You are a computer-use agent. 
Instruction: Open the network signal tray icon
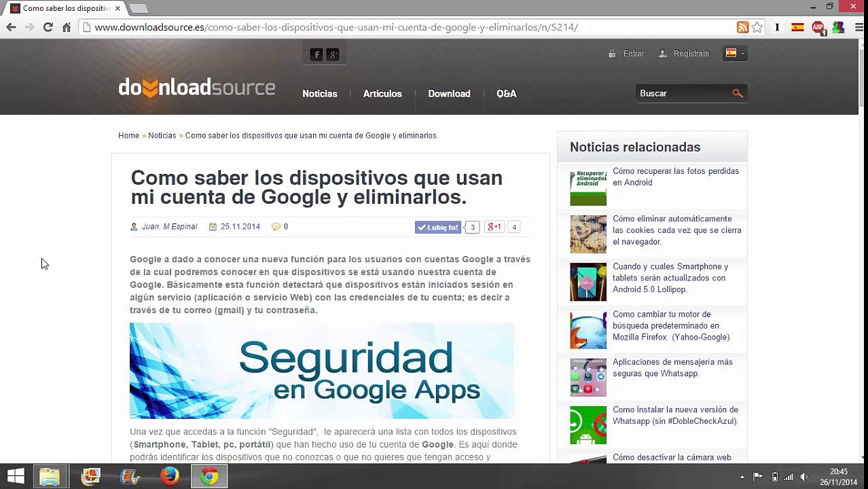coord(789,477)
